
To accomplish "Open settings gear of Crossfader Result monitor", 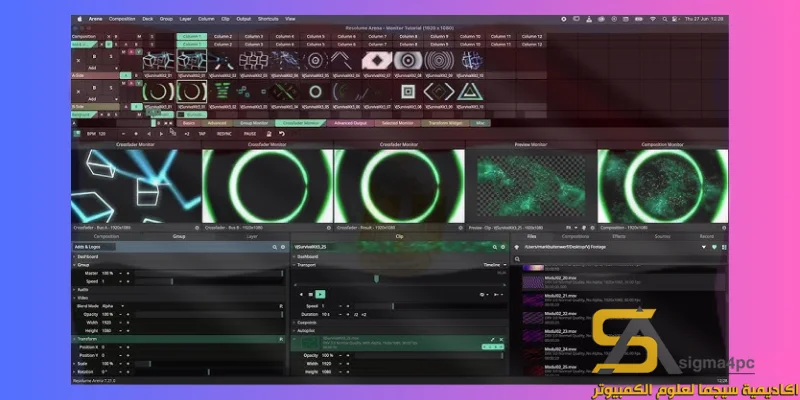I will click(461, 228).
